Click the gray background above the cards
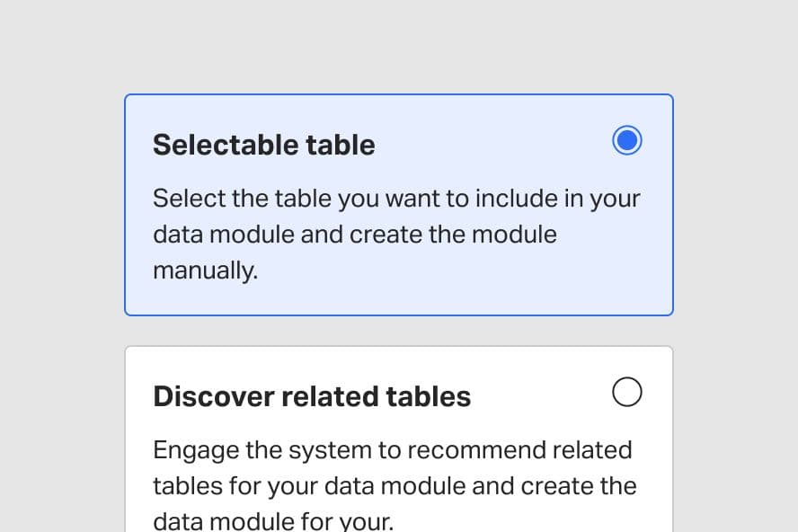Screen dimensions: 798x532 click(x=399, y=45)
